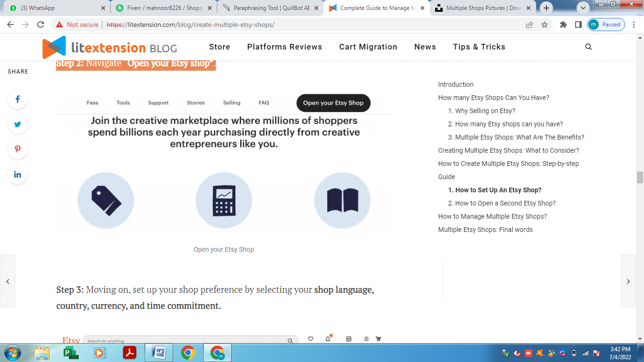The image size is (644, 362).
Task: Go to previous article arrow
Action: click(8, 281)
